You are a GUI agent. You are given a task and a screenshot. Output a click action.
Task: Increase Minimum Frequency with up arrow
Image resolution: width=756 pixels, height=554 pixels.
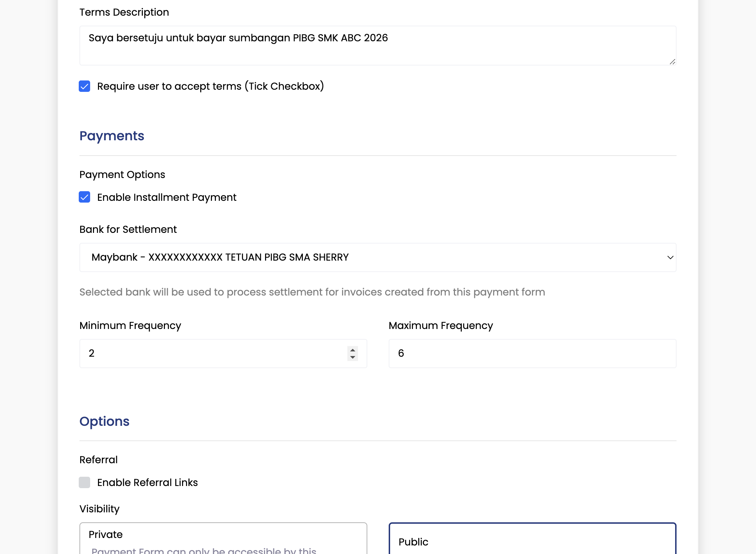[353, 350]
